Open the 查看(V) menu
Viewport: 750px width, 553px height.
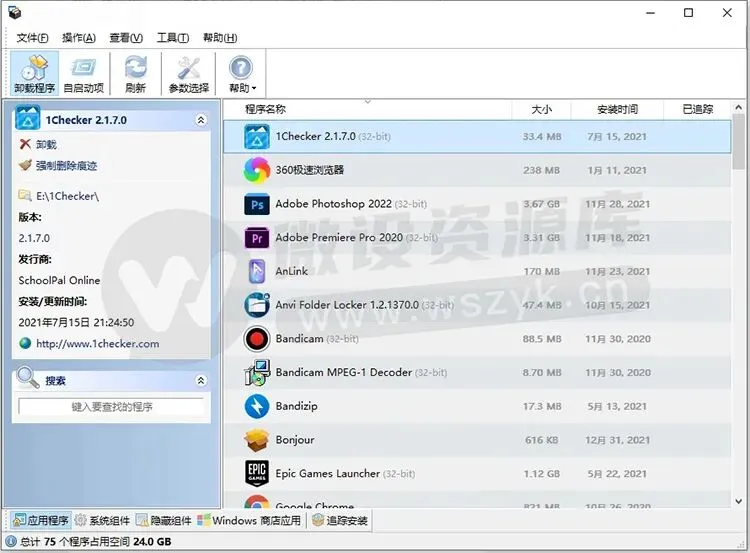pos(126,38)
